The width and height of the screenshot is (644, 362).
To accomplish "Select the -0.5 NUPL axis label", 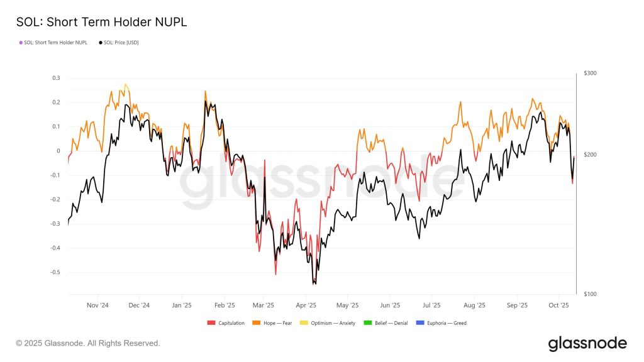I will click(55, 272).
